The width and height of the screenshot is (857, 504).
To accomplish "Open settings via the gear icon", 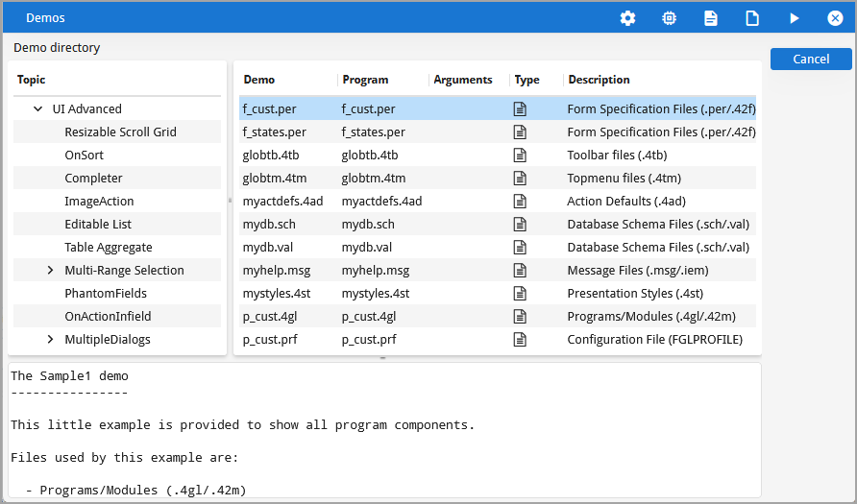I will [627, 18].
